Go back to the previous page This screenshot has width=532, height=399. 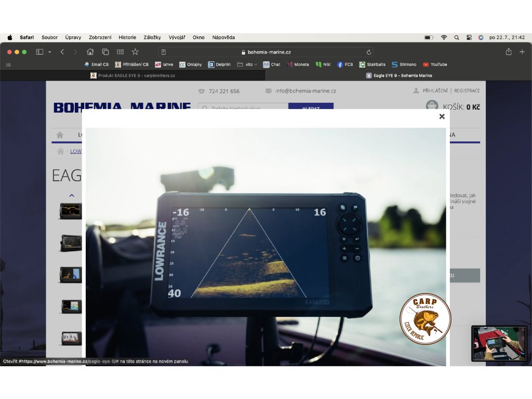[62, 52]
